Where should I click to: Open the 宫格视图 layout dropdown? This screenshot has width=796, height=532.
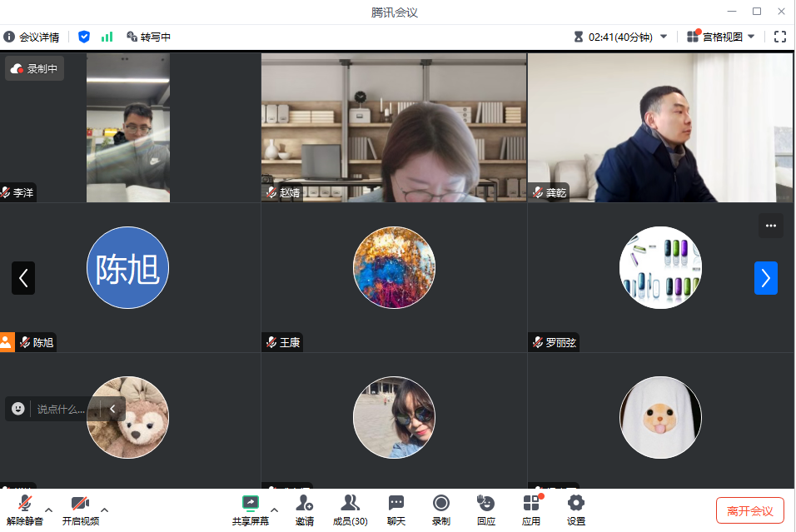tap(721, 37)
